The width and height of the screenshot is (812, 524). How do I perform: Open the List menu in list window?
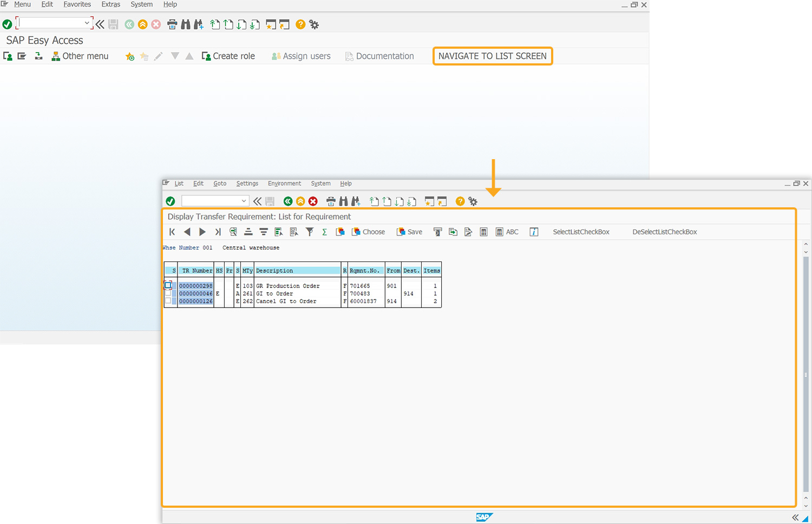pyautogui.click(x=179, y=184)
